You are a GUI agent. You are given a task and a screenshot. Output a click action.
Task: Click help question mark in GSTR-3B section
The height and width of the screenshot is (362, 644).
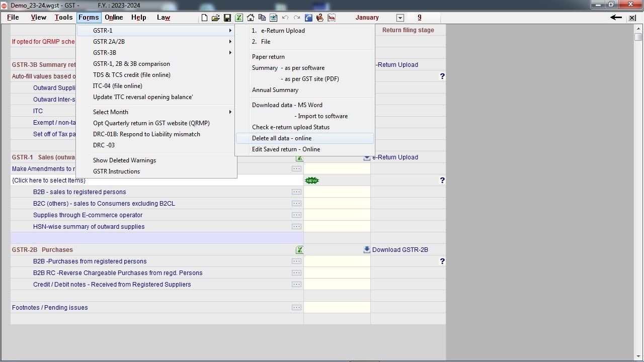pyautogui.click(x=442, y=76)
